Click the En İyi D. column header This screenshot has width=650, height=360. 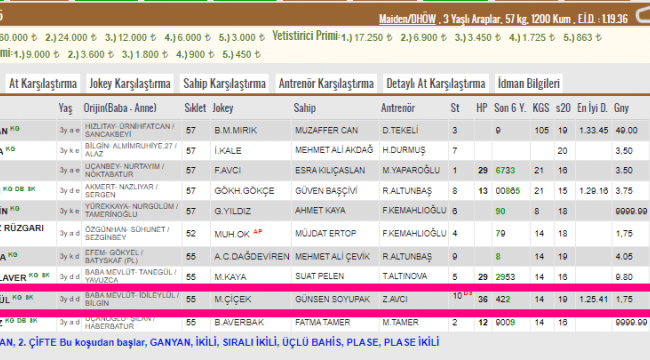[592, 108]
